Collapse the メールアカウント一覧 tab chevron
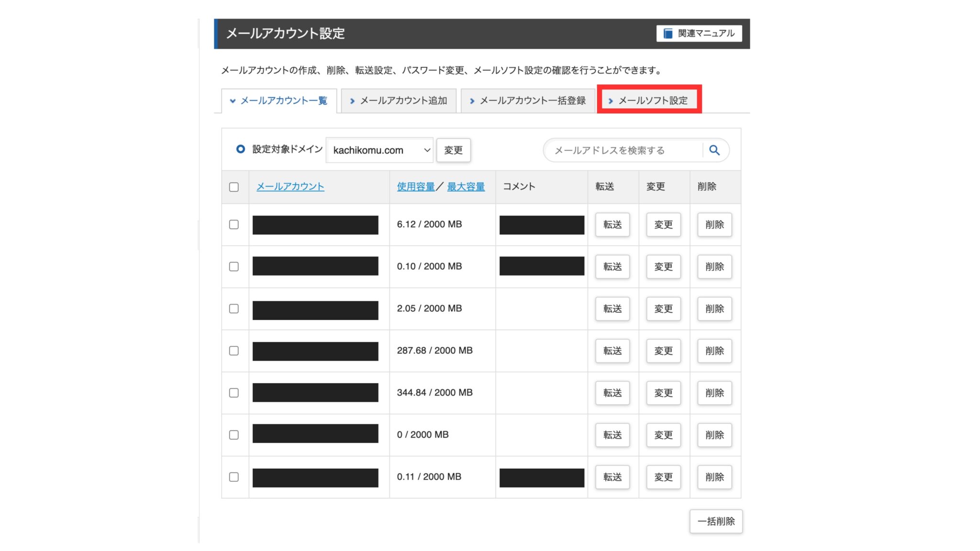Image resolution: width=980 pixels, height=551 pixels. (233, 101)
